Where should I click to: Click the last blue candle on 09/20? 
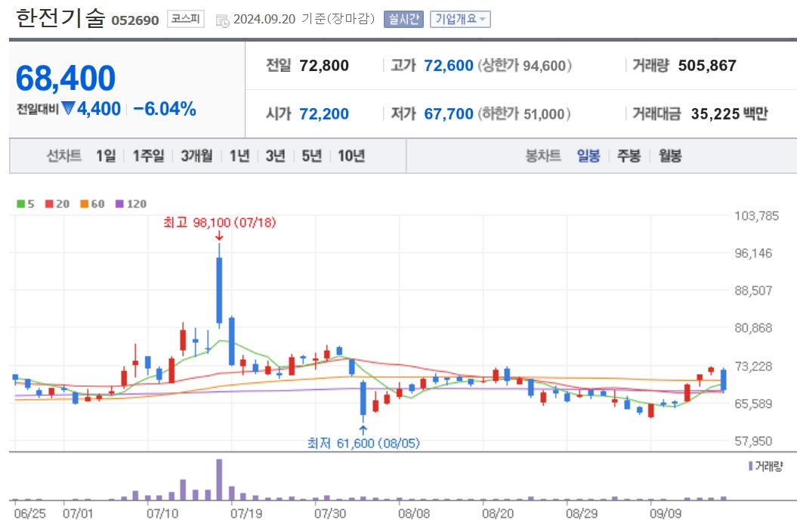click(723, 380)
